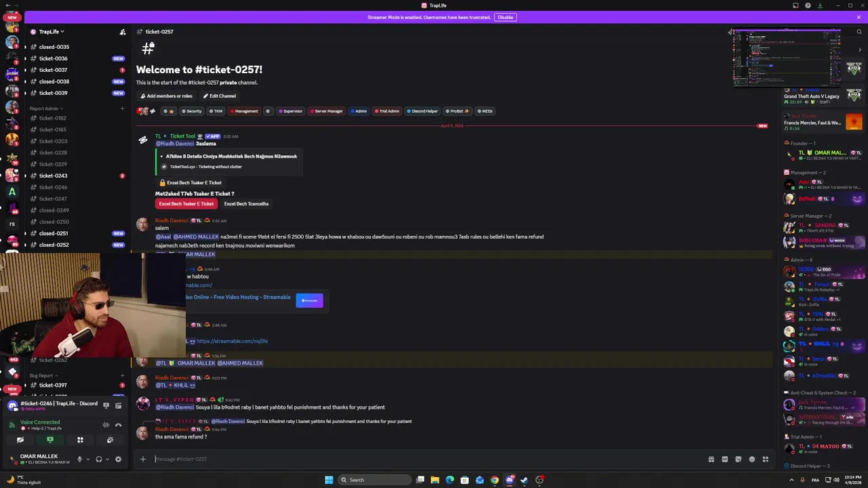This screenshot has height=488, width=868.
Task: Open apps launcher in message bar
Action: 766,459
